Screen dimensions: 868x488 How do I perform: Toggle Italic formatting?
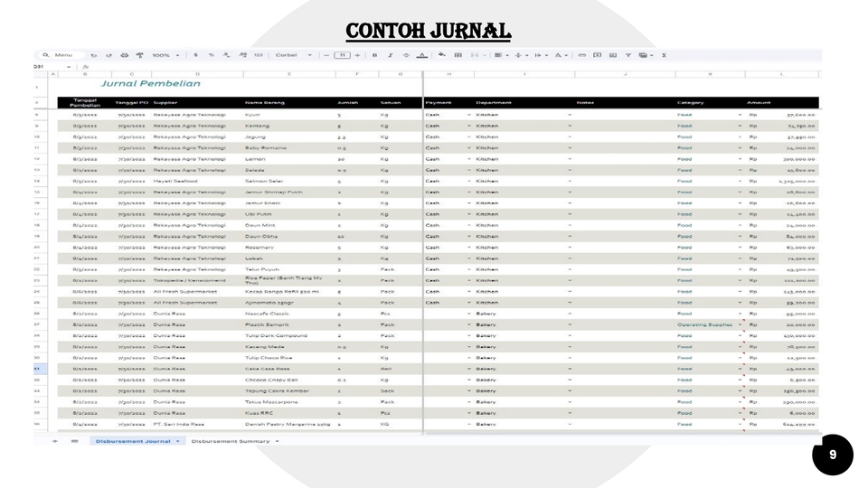pyautogui.click(x=391, y=55)
